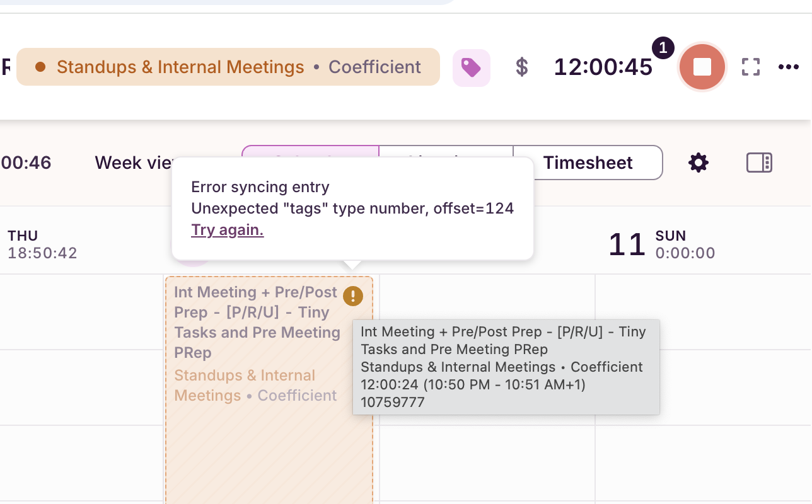812x504 pixels.
Task: Enter fullscreen timer mode
Action: pyautogui.click(x=750, y=67)
